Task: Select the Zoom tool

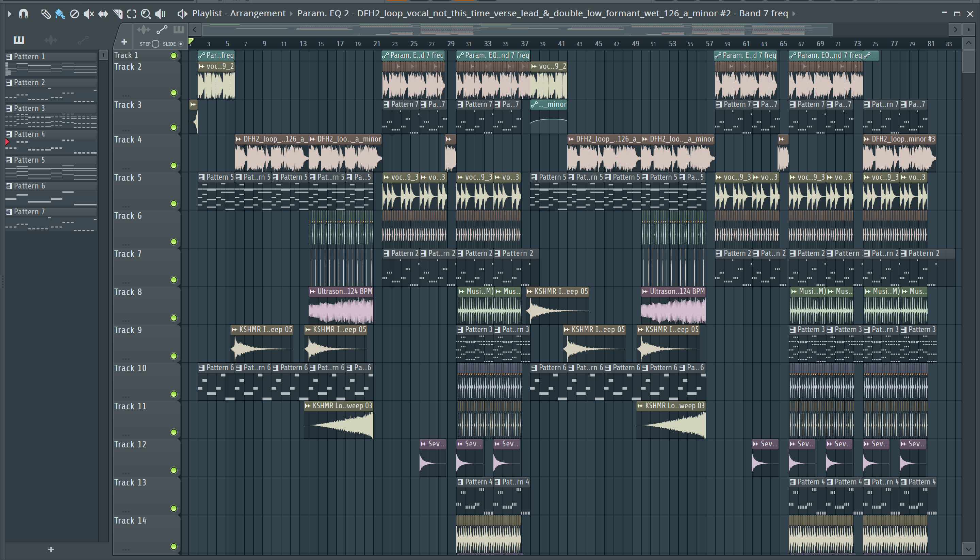Action: tap(146, 14)
